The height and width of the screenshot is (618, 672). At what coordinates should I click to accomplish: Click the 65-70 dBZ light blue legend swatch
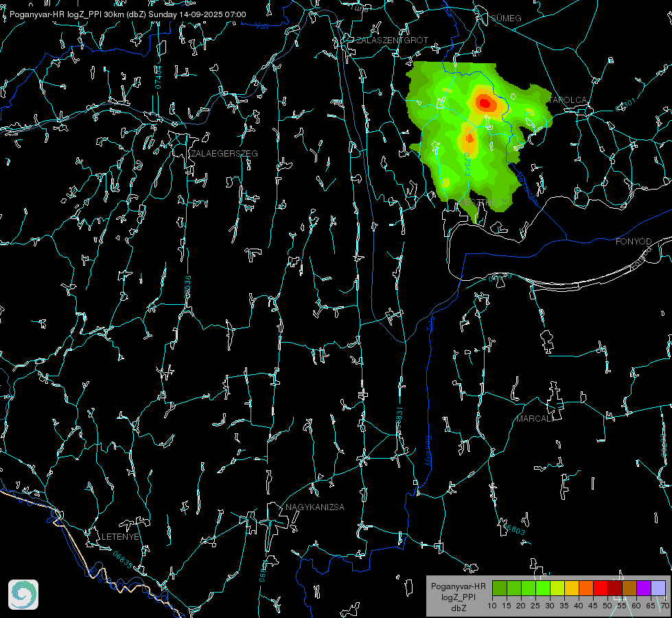(658, 588)
